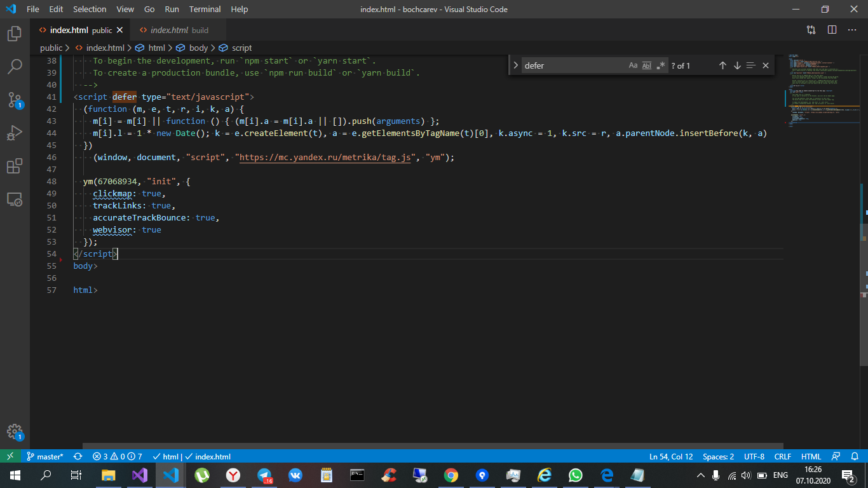Switch to index.html build tab
The image size is (868, 488).
point(179,30)
